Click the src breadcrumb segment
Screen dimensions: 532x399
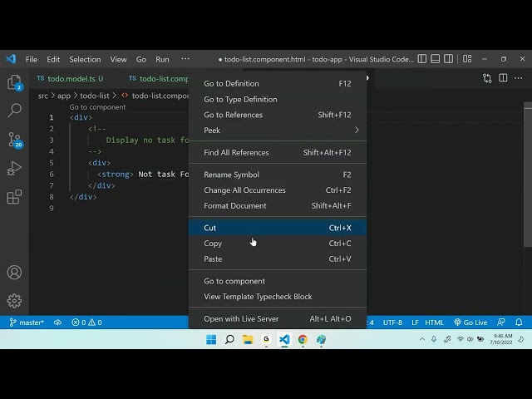(43, 96)
